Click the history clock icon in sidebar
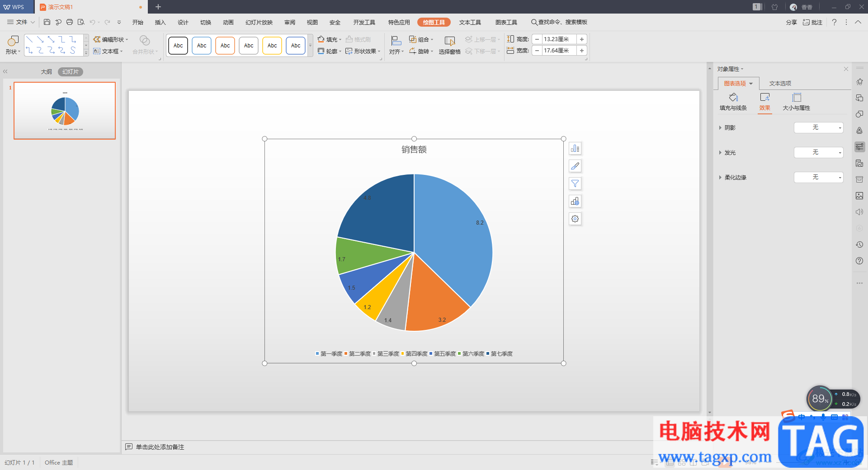This screenshot has height=470, width=868. pos(859,244)
